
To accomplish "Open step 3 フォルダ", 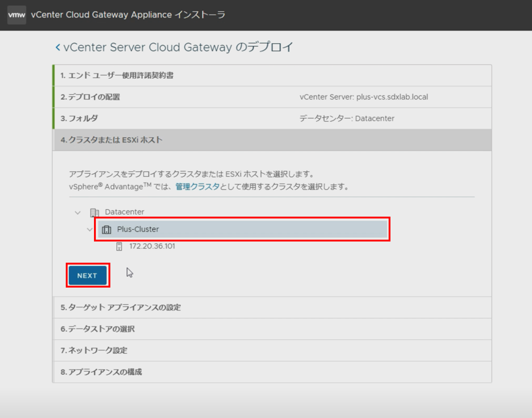I will point(272,119).
